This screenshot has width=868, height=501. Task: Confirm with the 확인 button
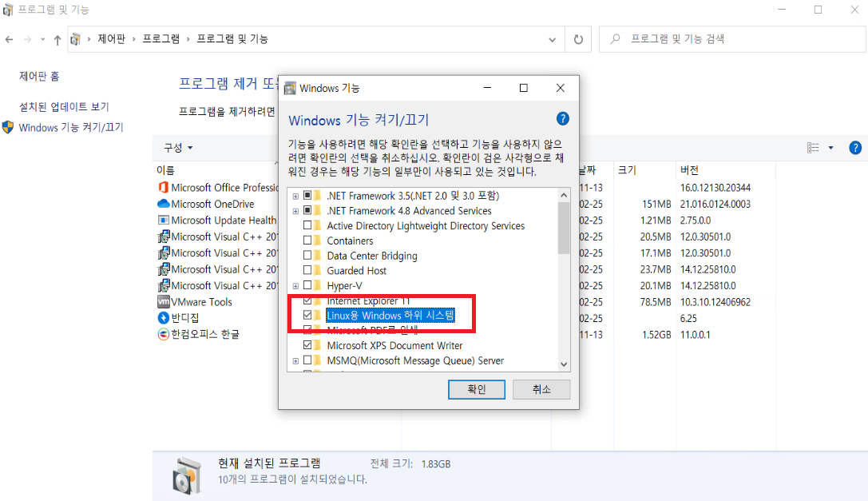pos(476,389)
